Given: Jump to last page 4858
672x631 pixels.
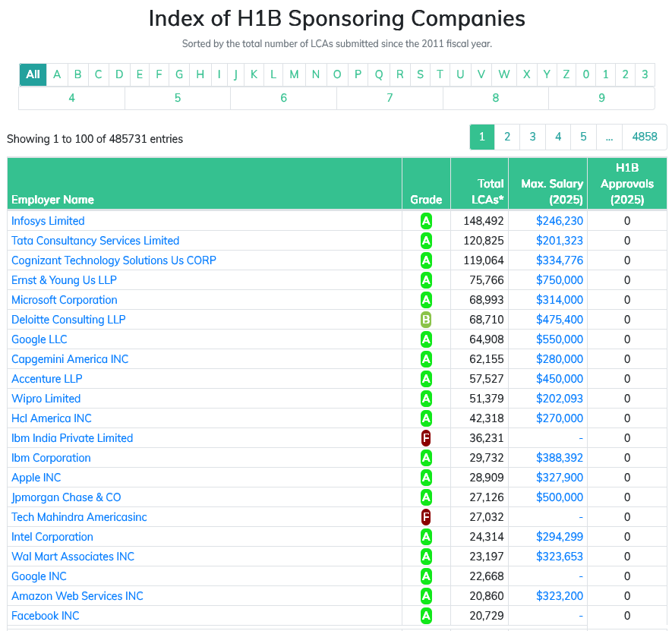Looking at the screenshot, I should 645,137.
